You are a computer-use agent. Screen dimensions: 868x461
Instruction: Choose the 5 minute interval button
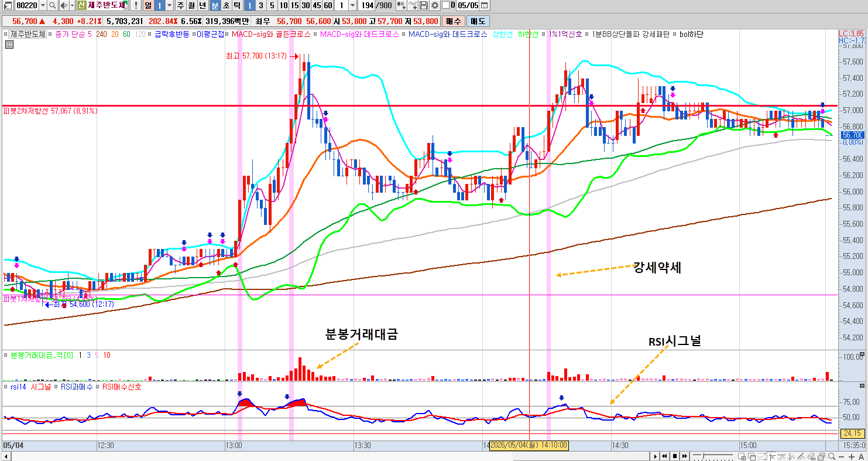click(272, 5)
